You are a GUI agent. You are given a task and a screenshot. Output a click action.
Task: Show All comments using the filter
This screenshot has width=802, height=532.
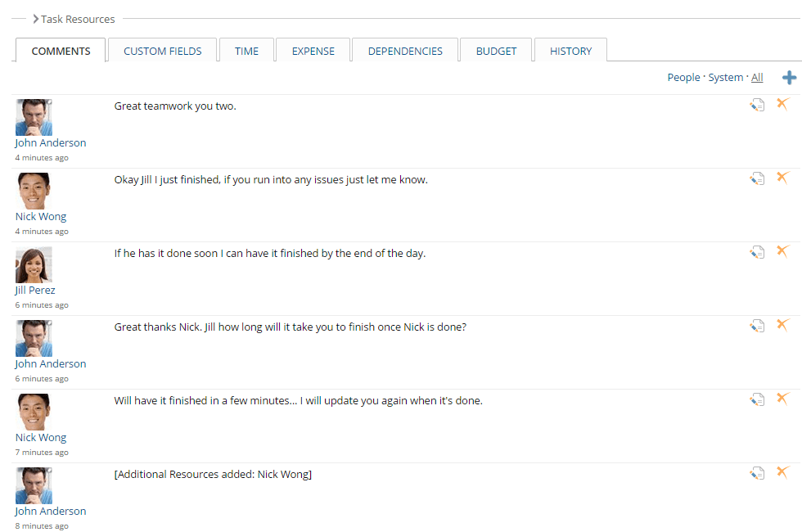757,77
